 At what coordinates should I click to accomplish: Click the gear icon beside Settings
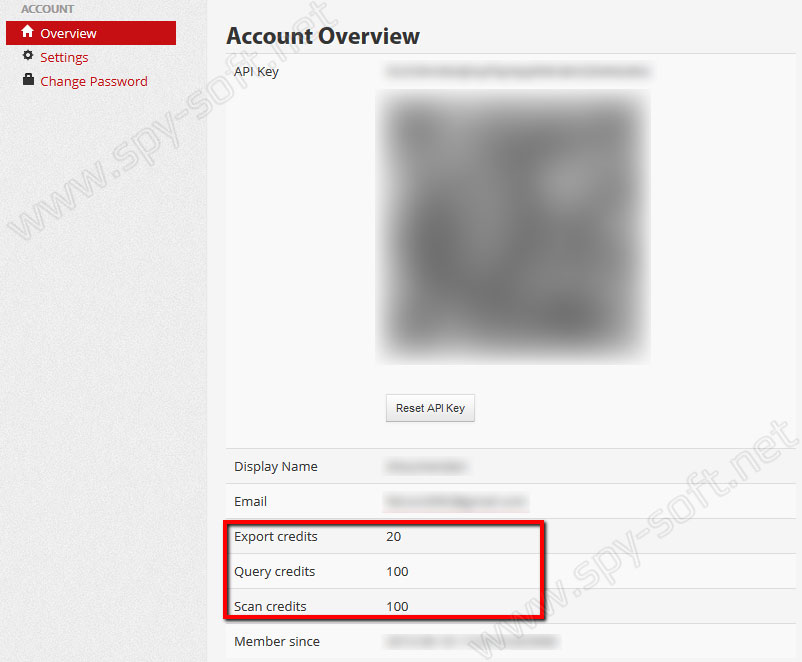click(x=28, y=55)
